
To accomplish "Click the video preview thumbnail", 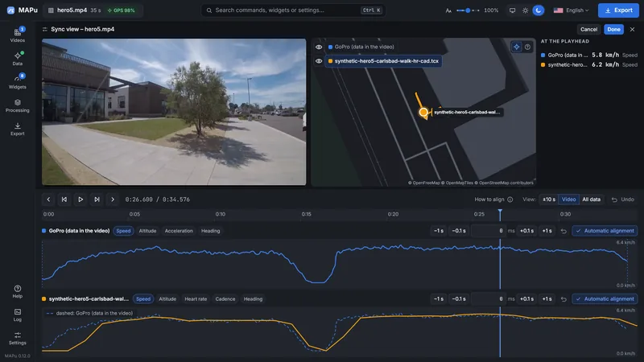I will click(x=174, y=112).
